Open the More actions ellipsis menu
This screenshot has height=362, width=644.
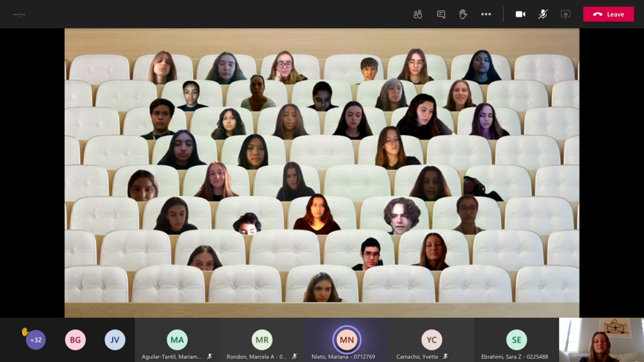[x=486, y=14]
